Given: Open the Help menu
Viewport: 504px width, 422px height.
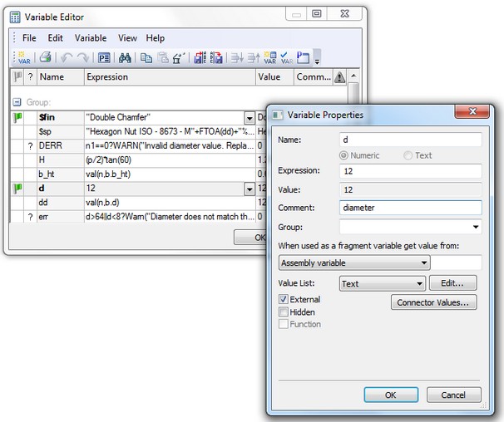Looking at the screenshot, I should click(156, 38).
